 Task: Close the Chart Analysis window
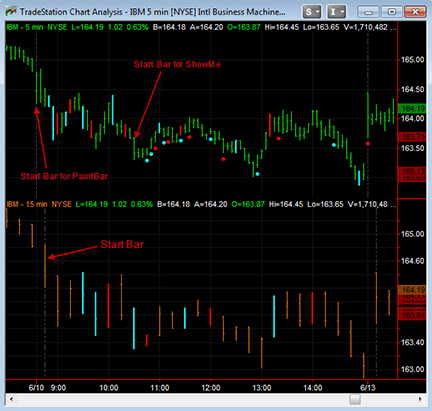pos(415,12)
